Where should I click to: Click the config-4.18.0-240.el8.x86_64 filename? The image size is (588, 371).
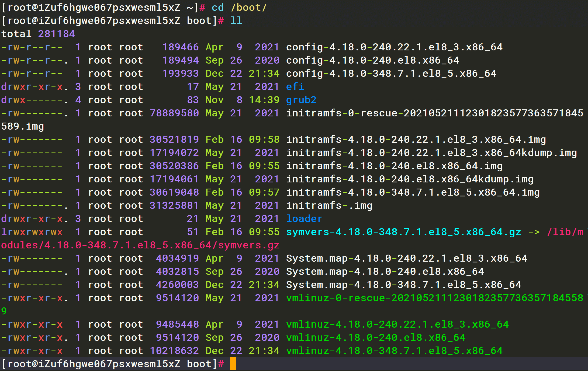tap(372, 60)
